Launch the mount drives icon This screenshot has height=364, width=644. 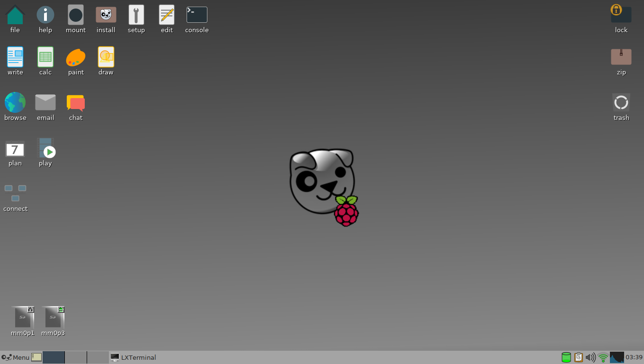(x=76, y=15)
